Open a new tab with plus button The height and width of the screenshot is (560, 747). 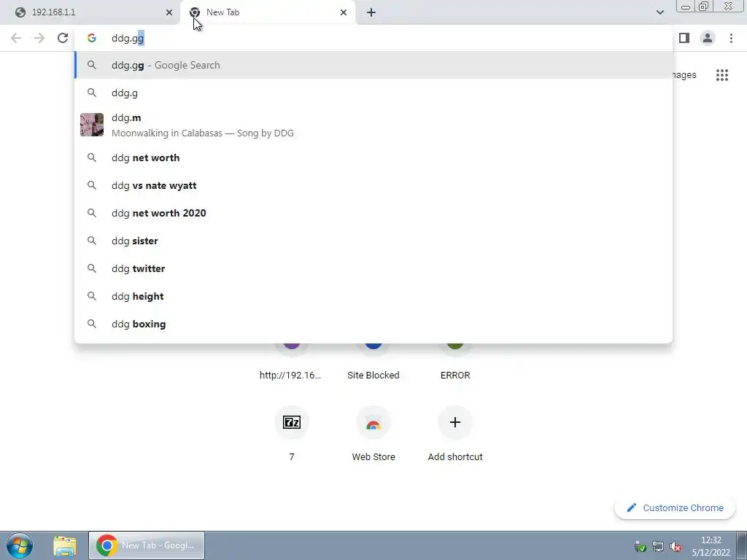[x=371, y=12]
